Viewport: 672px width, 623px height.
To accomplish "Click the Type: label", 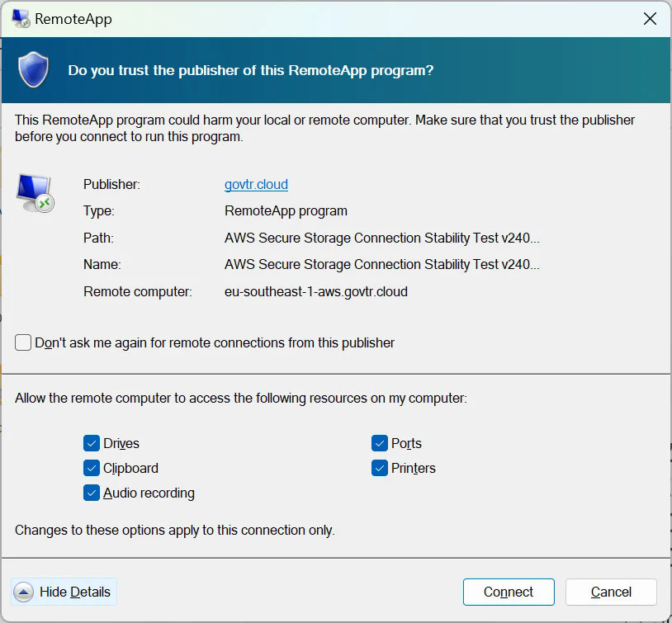I will click(98, 210).
